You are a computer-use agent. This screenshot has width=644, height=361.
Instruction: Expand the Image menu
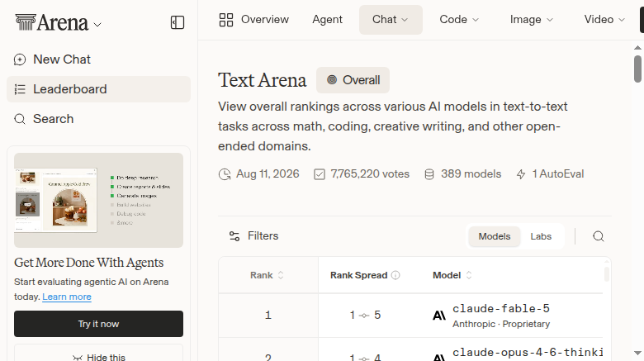click(x=532, y=19)
